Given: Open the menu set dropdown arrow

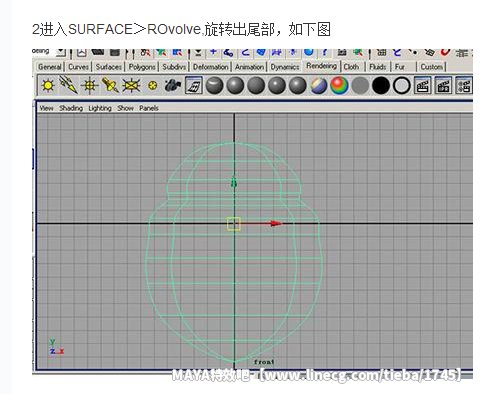Looking at the screenshot, I should [x=61, y=52].
